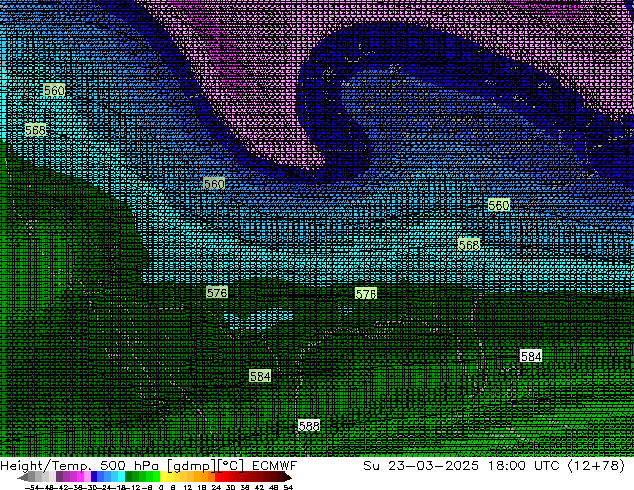This screenshot has width=634, height=490.
Task: Click the 588 contour height label
Action: pyautogui.click(x=309, y=426)
